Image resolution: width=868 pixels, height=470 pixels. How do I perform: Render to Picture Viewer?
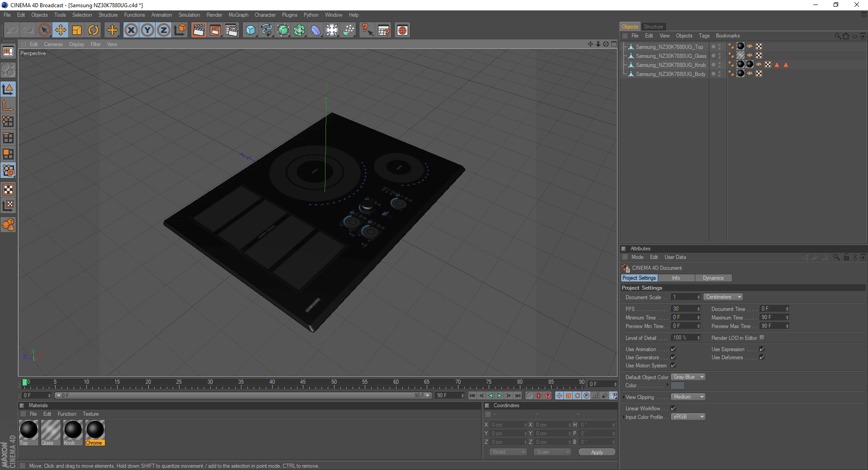click(215, 30)
